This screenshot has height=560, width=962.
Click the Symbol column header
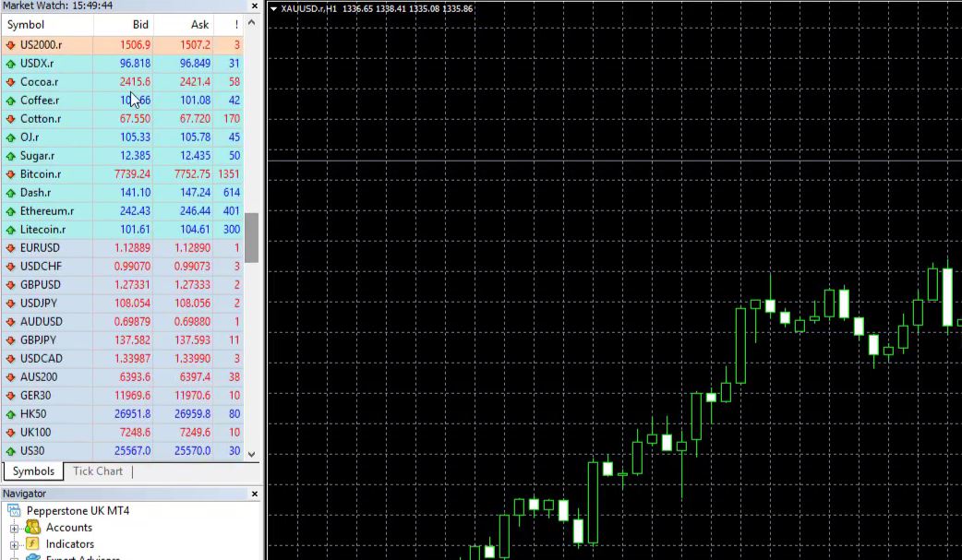click(x=26, y=25)
